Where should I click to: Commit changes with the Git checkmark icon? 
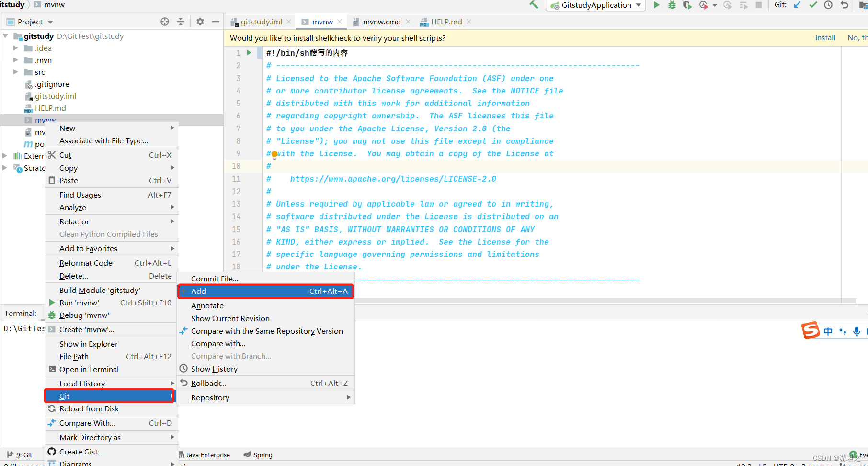pos(813,5)
